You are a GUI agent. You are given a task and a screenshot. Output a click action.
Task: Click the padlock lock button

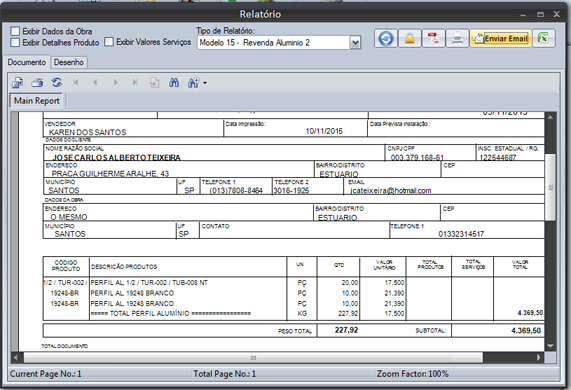click(x=410, y=38)
